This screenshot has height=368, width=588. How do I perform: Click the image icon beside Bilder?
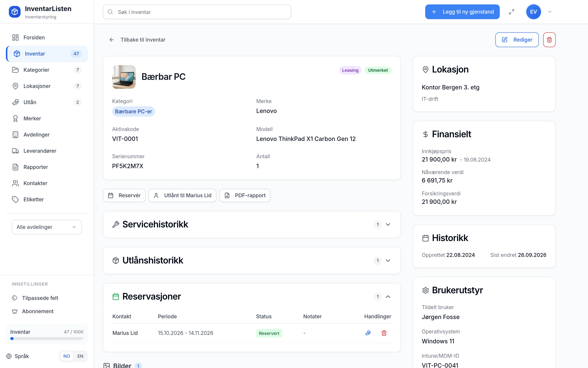point(106,366)
